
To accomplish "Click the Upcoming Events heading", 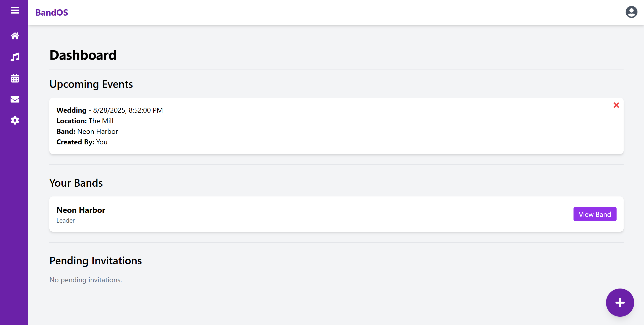I will pyautogui.click(x=91, y=84).
